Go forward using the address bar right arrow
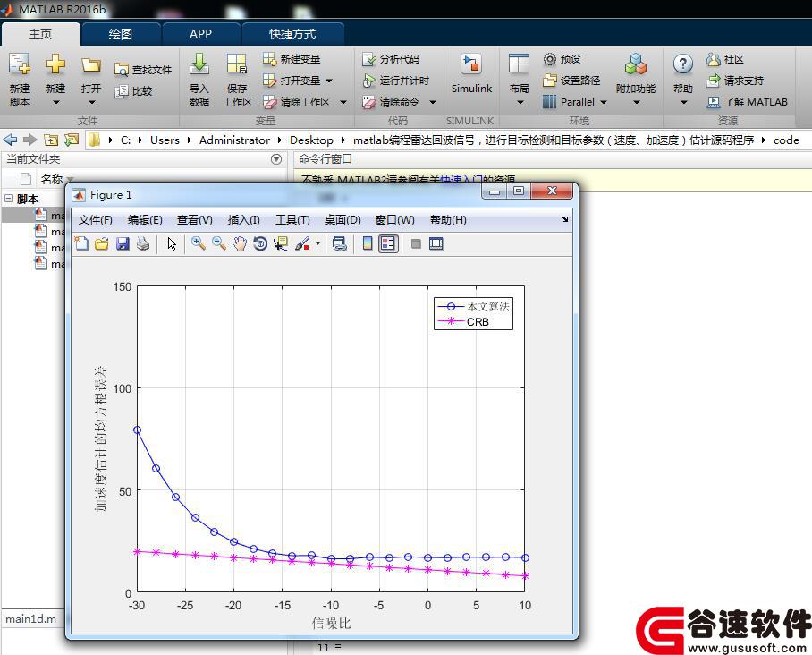 (x=30, y=140)
